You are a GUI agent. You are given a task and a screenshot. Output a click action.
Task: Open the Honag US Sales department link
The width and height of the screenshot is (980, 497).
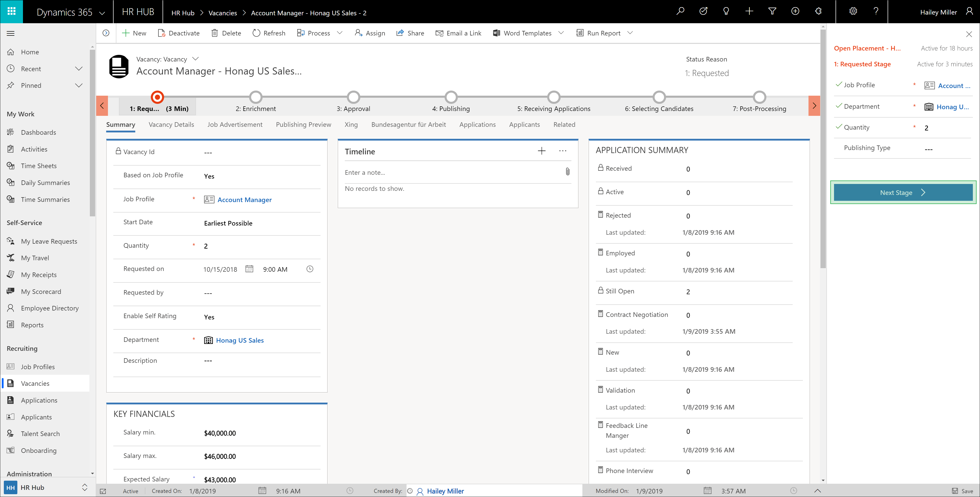coord(240,340)
